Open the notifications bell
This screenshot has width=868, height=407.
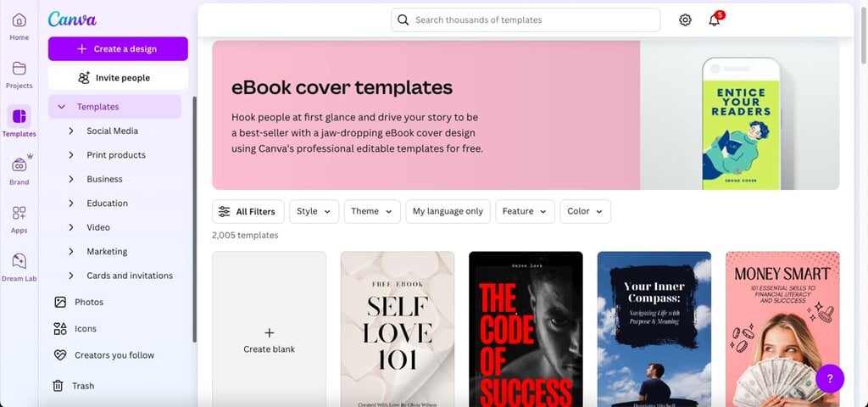(714, 20)
